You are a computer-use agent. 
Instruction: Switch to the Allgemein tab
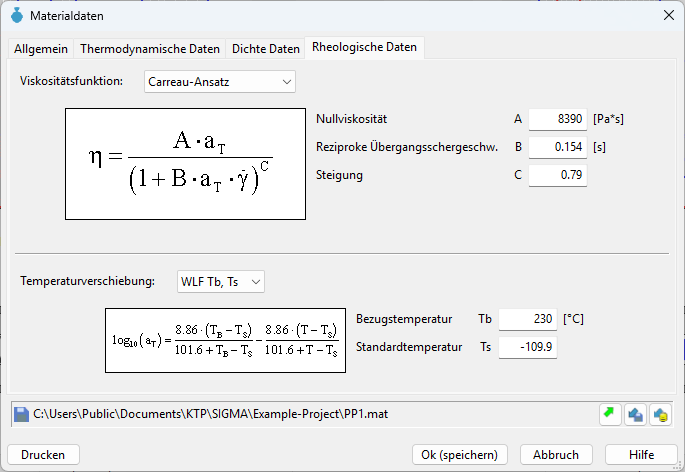pyautogui.click(x=41, y=49)
